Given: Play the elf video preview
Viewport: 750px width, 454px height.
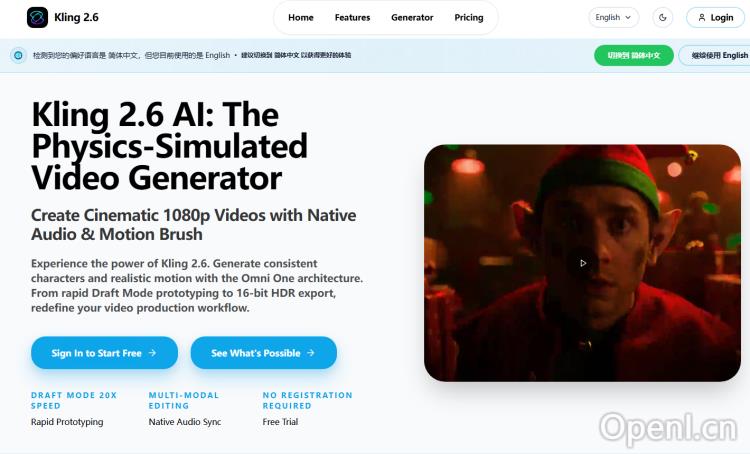Looking at the screenshot, I should pos(583,263).
